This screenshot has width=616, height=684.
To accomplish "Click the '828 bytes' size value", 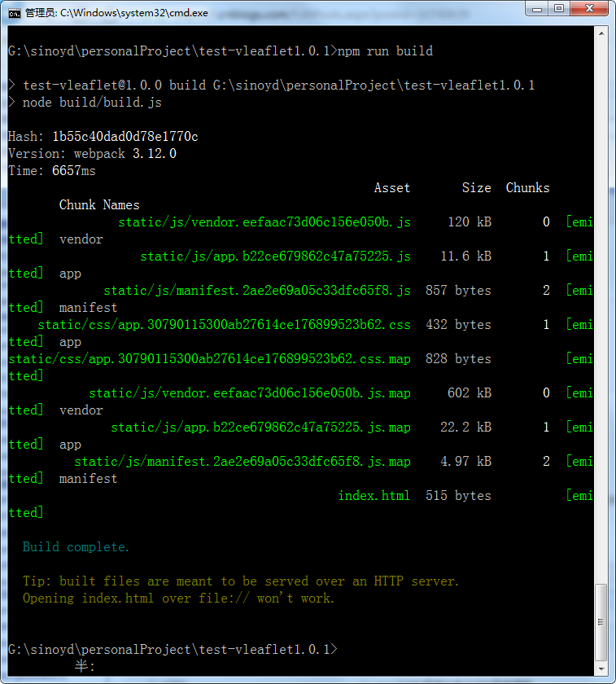I will point(458,359).
